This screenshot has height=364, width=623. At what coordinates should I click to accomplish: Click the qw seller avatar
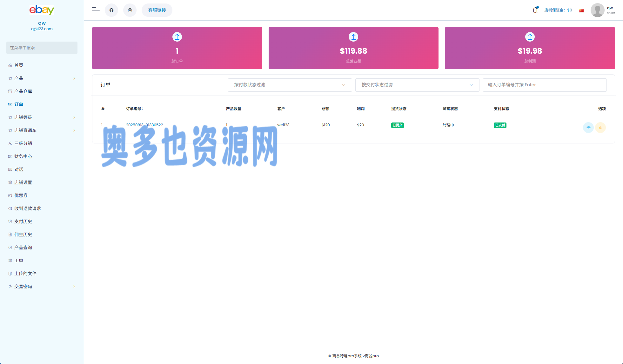597,10
